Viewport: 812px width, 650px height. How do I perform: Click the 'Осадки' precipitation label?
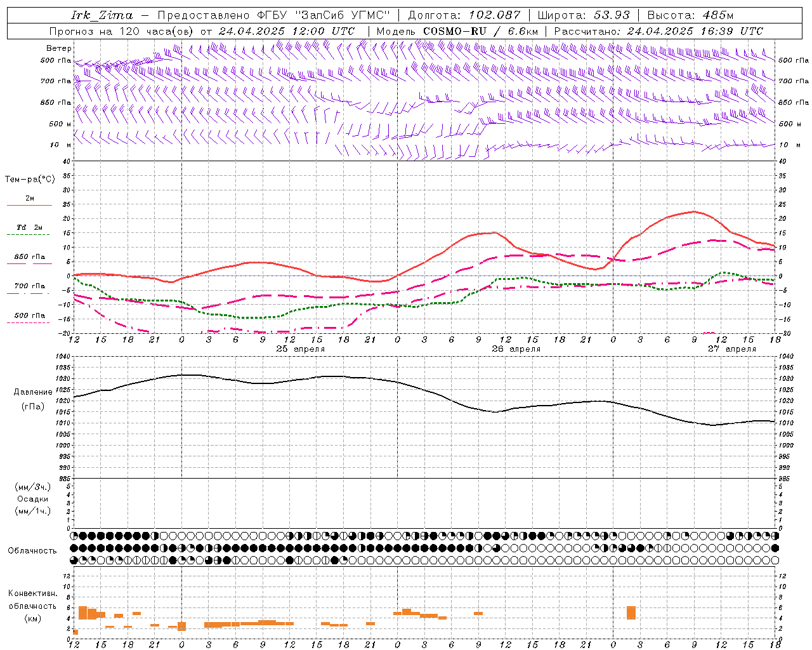33,499
